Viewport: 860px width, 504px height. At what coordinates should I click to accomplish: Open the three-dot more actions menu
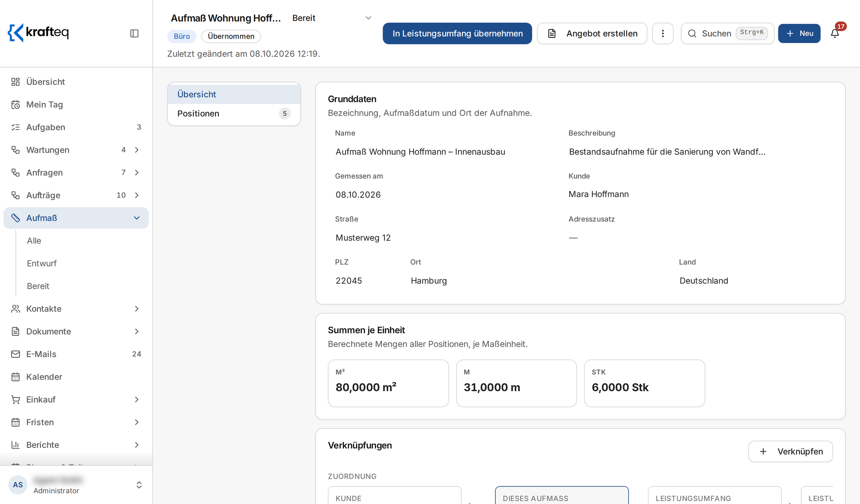point(663,33)
